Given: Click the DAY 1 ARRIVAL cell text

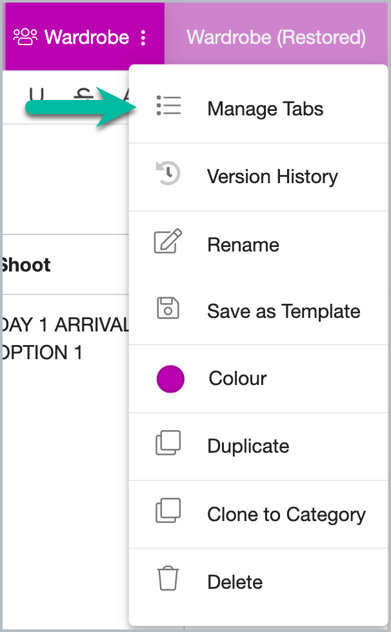Looking at the screenshot, I should [64, 325].
